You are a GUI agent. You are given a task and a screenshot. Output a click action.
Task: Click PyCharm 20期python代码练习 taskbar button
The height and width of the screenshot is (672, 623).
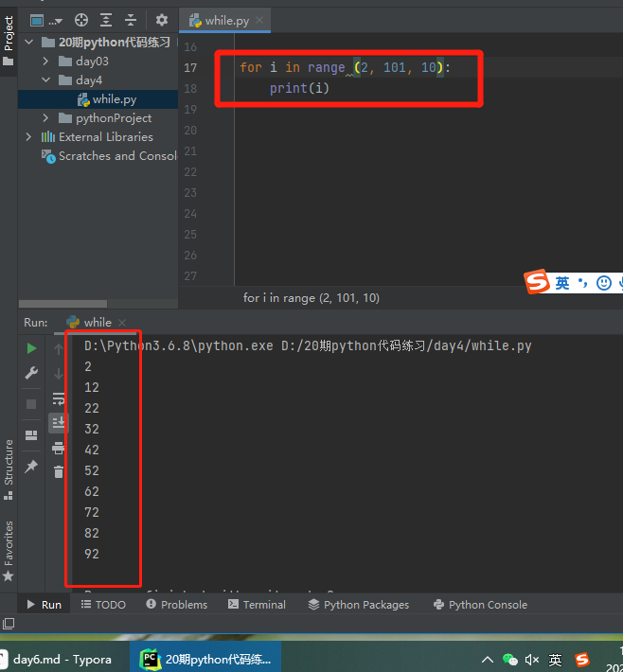click(205, 659)
